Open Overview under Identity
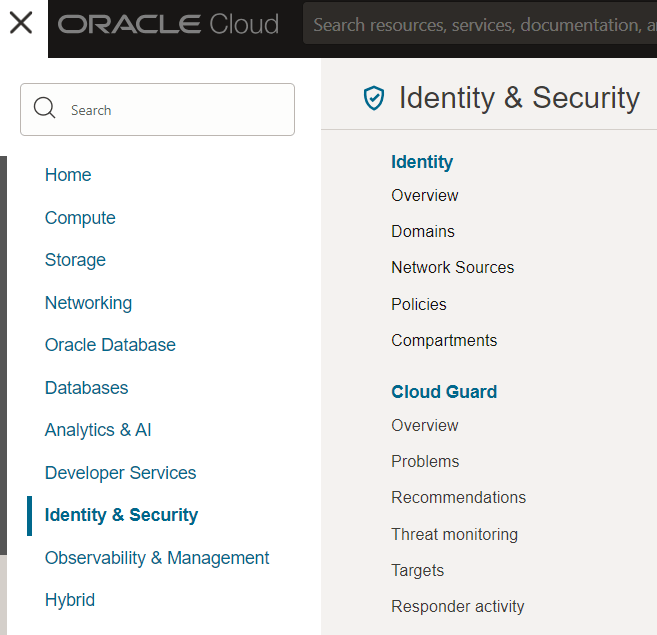657x635 pixels. click(x=425, y=195)
